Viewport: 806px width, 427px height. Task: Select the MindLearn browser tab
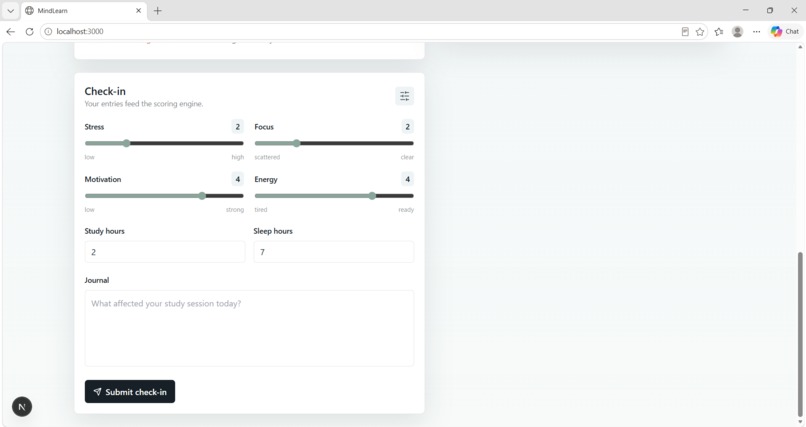(84, 10)
